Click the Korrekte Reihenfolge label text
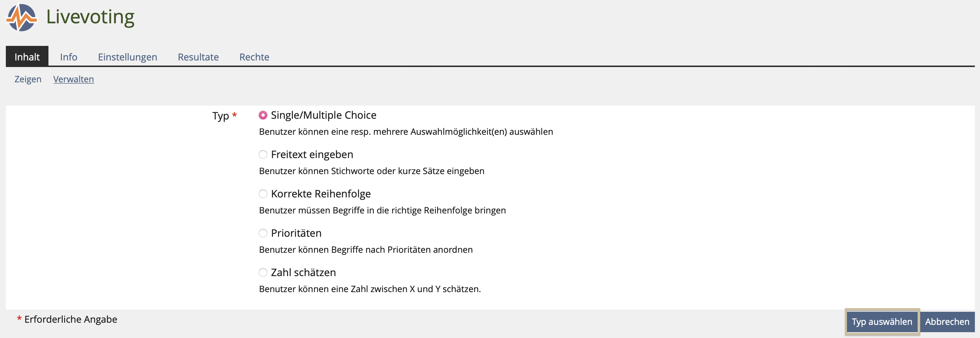The width and height of the screenshot is (980, 338). (321, 194)
